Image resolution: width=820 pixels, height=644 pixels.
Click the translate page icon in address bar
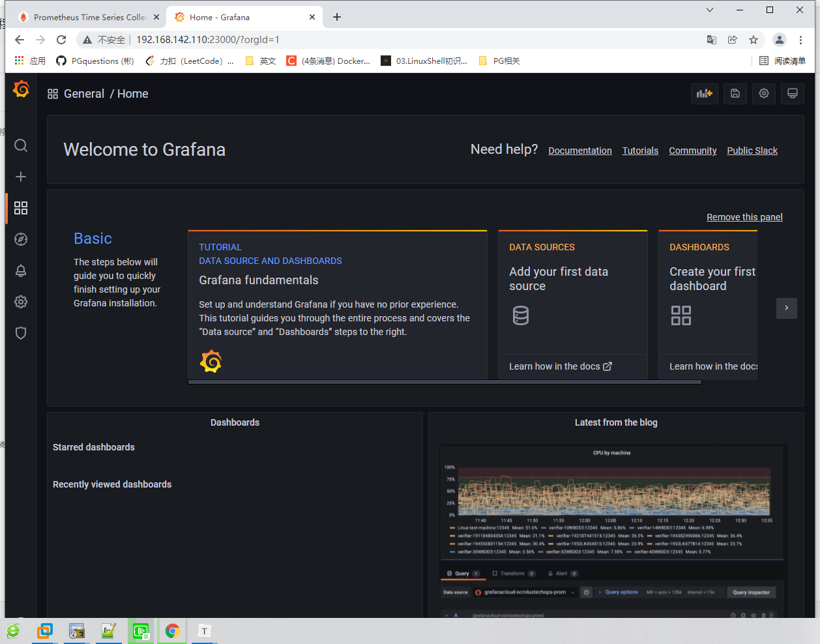(x=712, y=40)
